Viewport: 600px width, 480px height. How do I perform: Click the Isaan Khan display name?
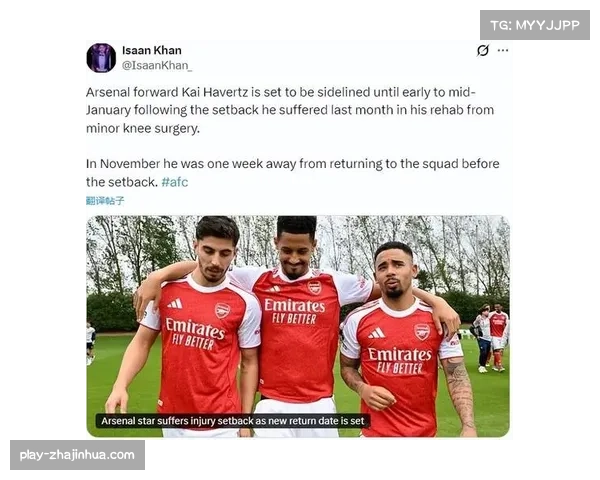[152, 50]
